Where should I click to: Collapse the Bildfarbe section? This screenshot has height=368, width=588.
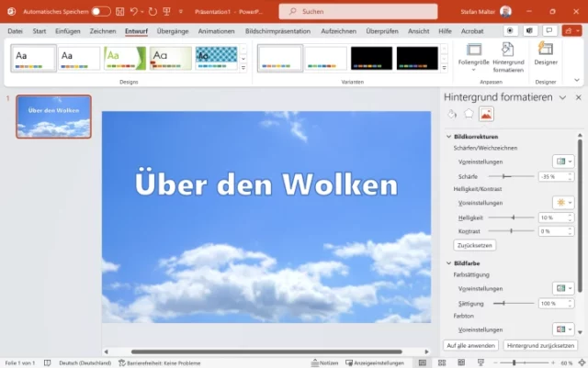[x=448, y=263]
